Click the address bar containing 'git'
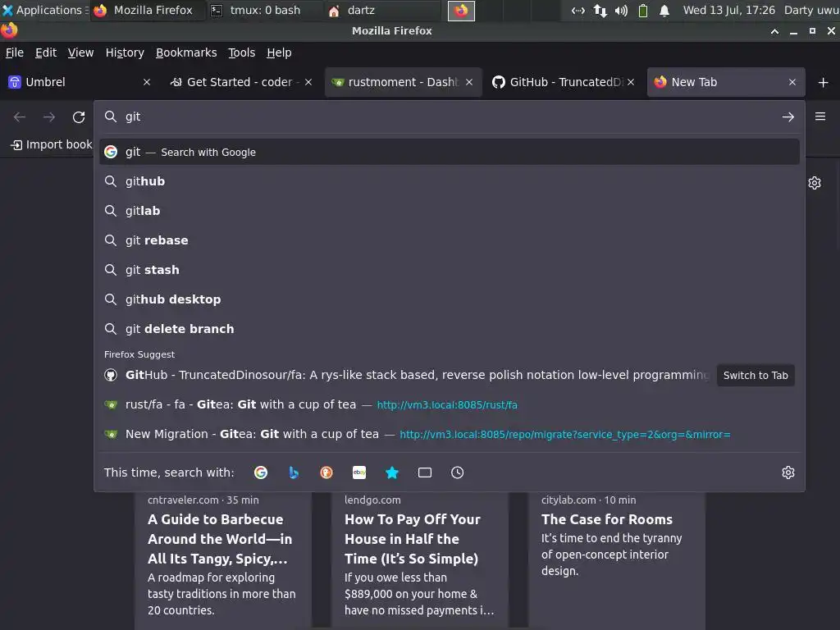840x630 pixels. 449,116
